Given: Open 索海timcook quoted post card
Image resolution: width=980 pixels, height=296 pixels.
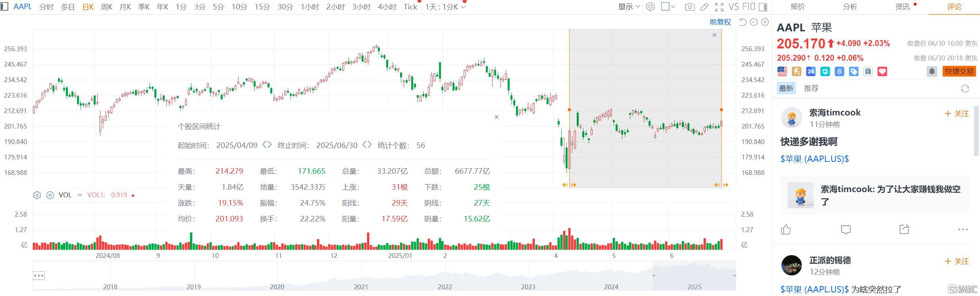Looking at the screenshot, I should coord(874,195).
